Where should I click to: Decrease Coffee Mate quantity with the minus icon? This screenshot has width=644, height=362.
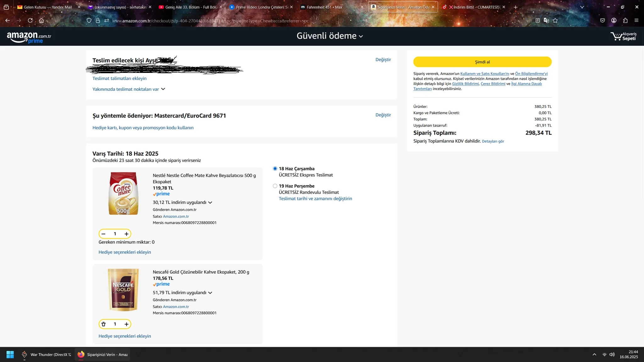tap(103, 234)
